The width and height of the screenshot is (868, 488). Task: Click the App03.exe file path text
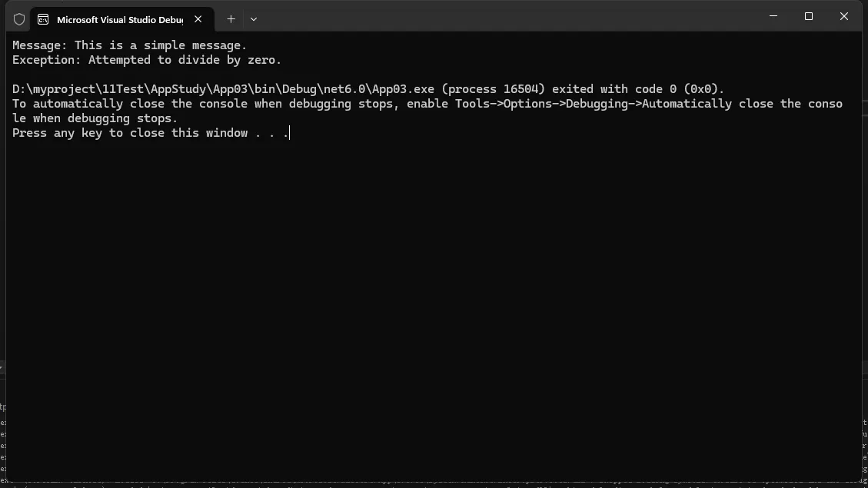[223, 89]
